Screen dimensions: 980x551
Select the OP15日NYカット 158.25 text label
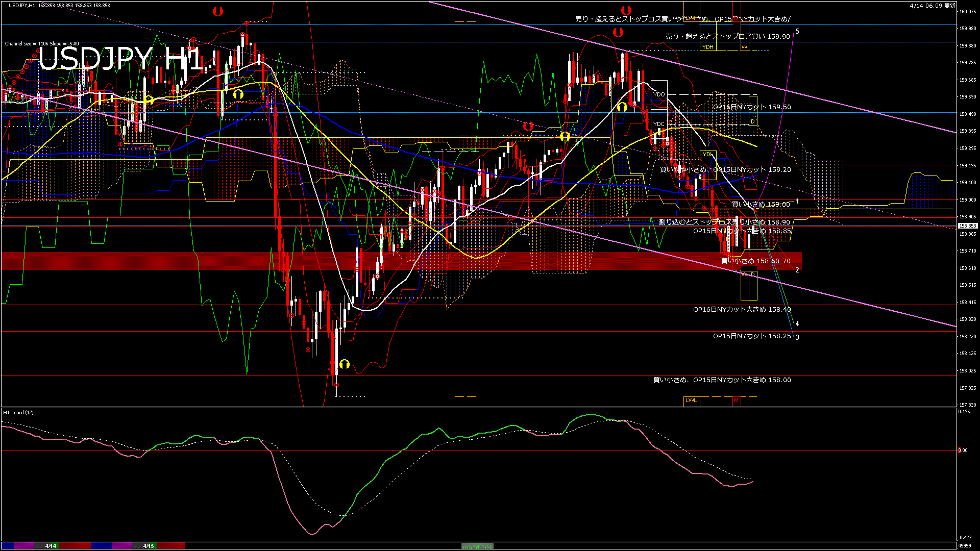[752, 336]
